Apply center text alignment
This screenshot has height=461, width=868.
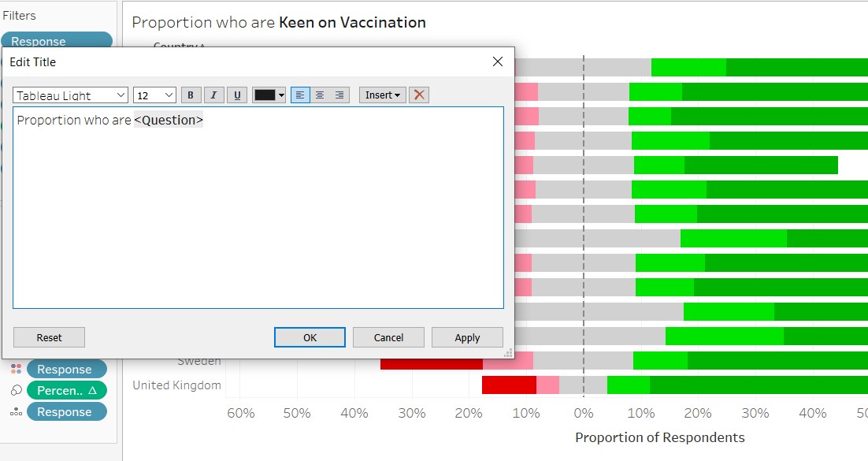pos(319,95)
